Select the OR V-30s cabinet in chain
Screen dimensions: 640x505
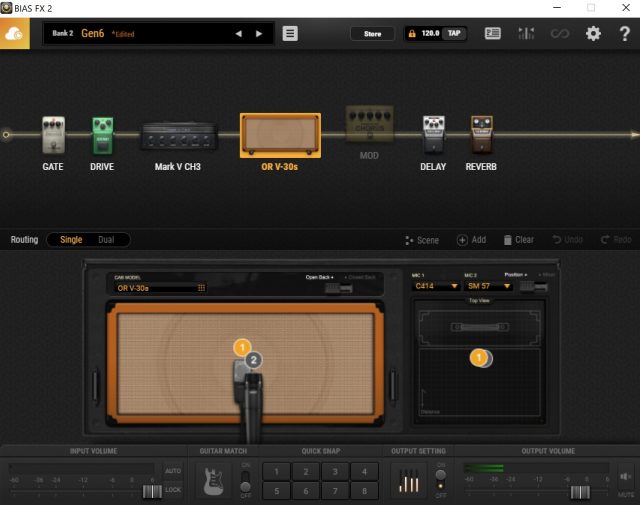pyautogui.click(x=280, y=135)
